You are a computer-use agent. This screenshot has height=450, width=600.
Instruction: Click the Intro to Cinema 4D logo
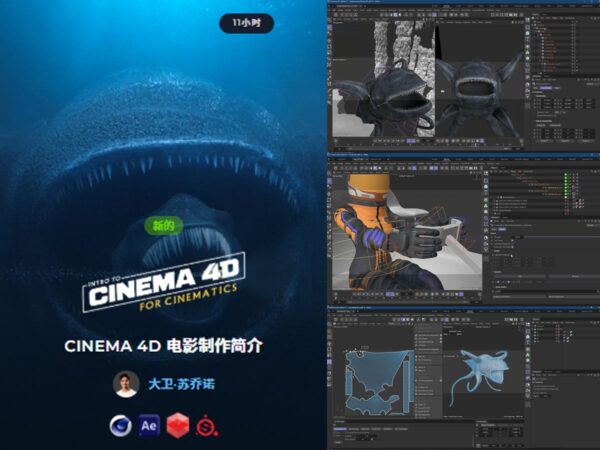tap(164, 282)
